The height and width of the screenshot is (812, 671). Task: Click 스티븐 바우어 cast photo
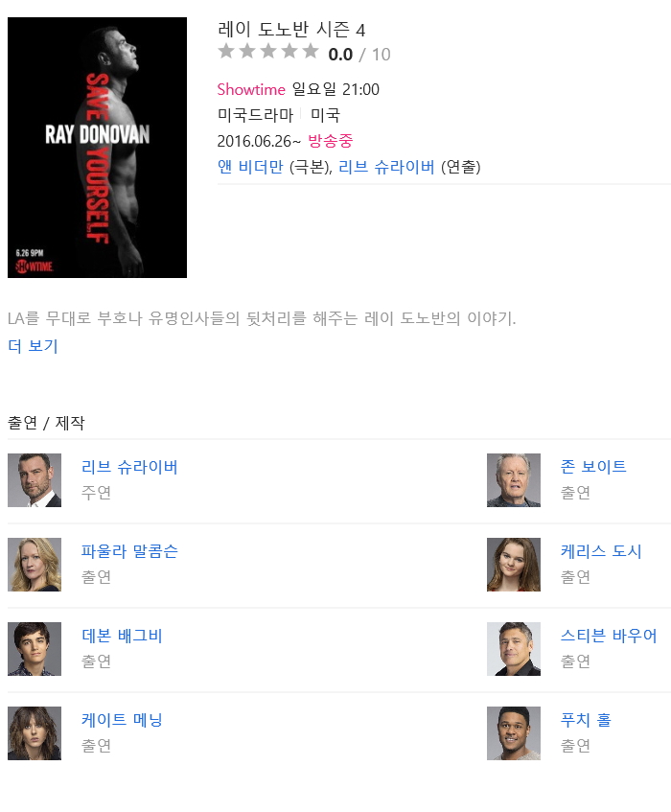(514, 649)
